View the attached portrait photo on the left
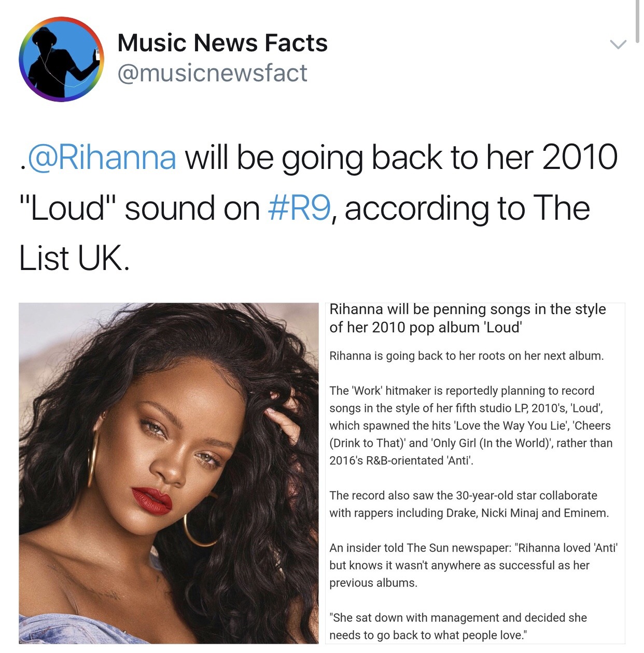Screen dimensions: 644x653 [169, 473]
